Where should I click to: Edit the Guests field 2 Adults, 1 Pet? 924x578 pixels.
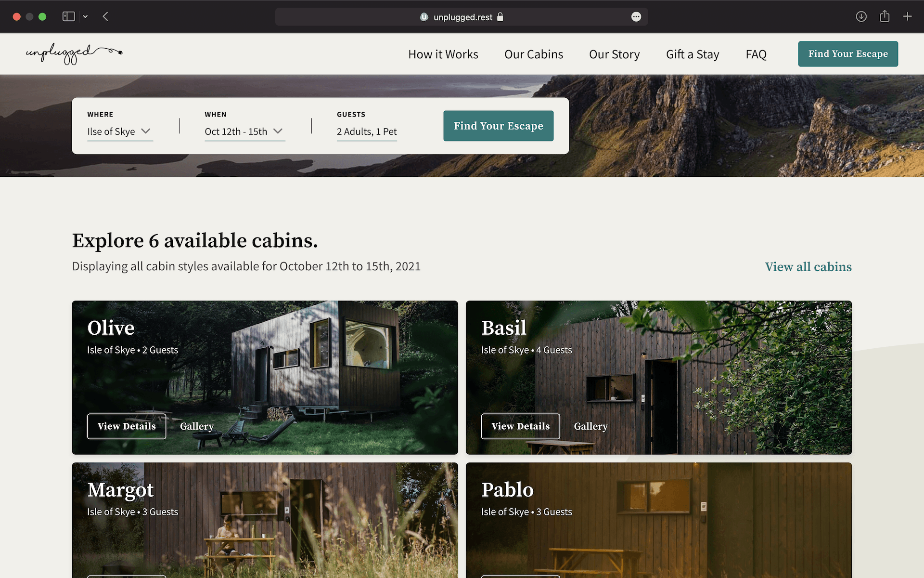(367, 131)
